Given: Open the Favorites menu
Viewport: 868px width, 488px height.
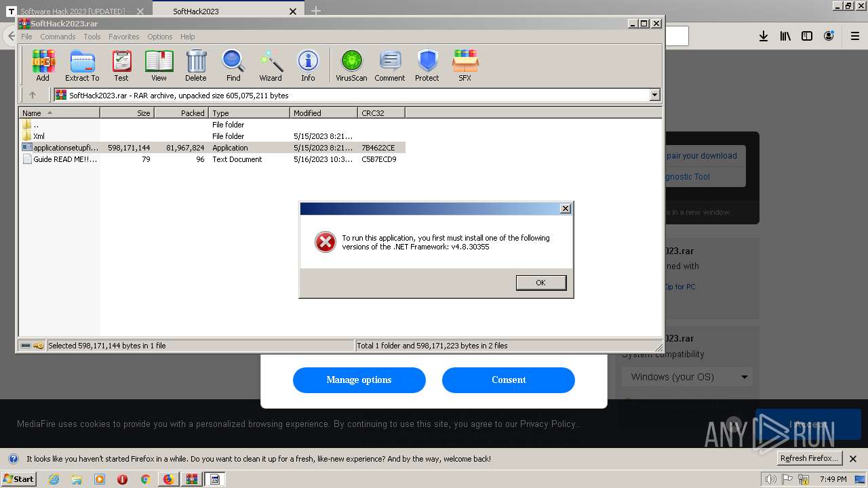Looking at the screenshot, I should pos(124,37).
